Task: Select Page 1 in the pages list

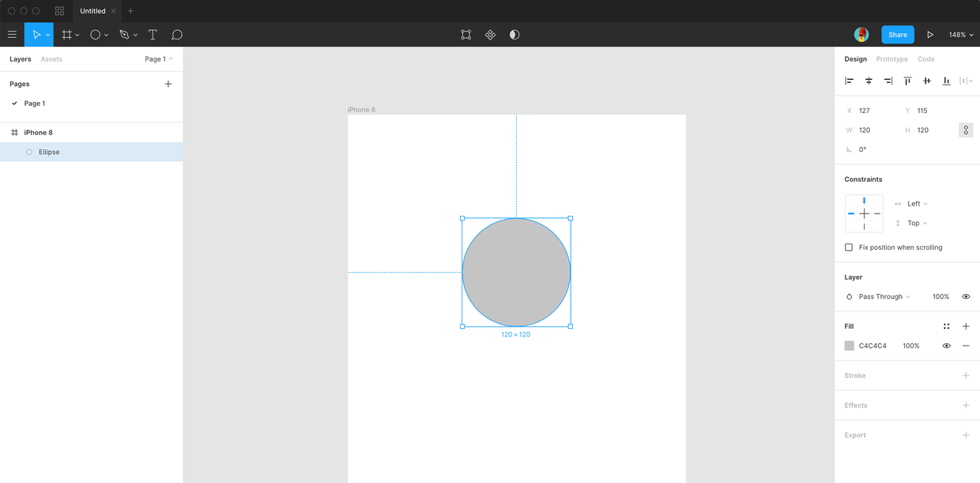Action: [35, 104]
